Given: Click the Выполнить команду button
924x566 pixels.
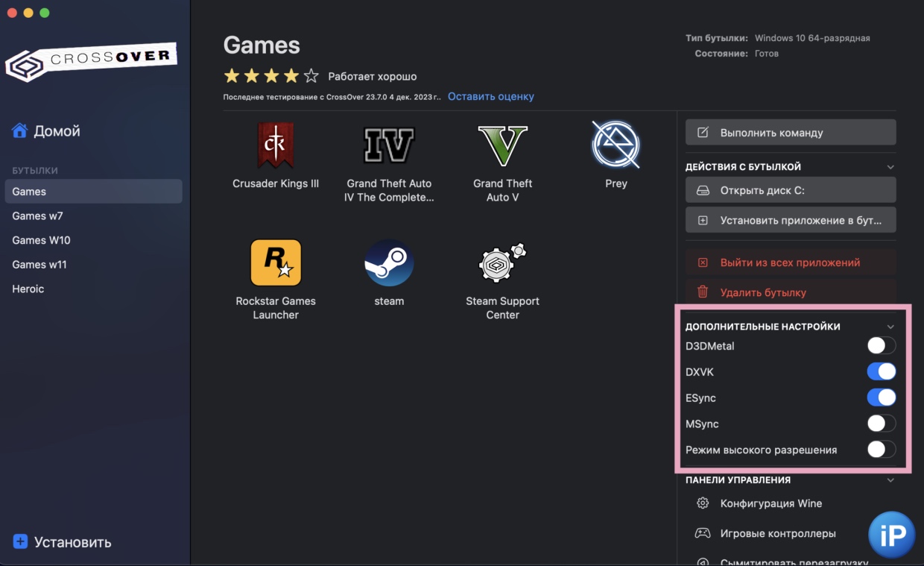Looking at the screenshot, I should tap(791, 132).
